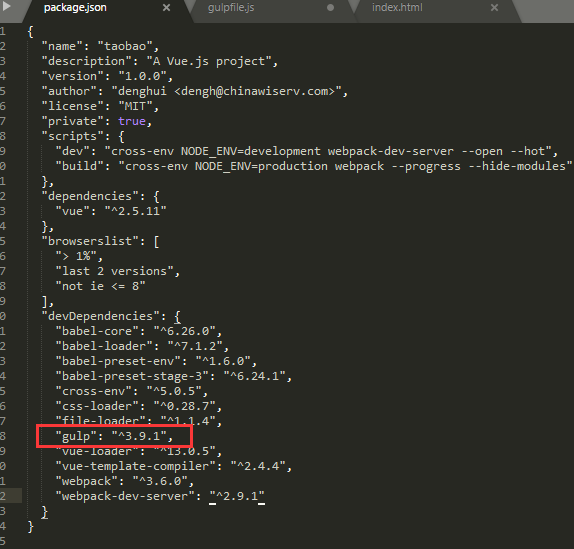Image resolution: width=574 pixels, height=549 pixels.
Task: Click the "devDependencies" key
Action: 100,316
